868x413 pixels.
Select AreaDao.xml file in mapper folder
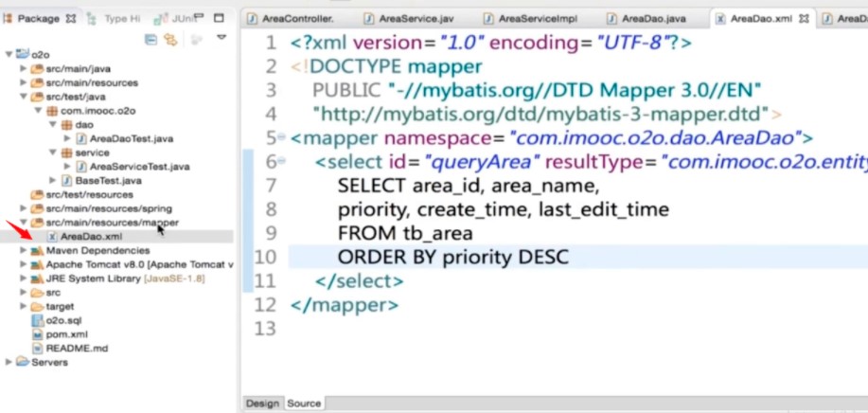(x=90, y=237)
